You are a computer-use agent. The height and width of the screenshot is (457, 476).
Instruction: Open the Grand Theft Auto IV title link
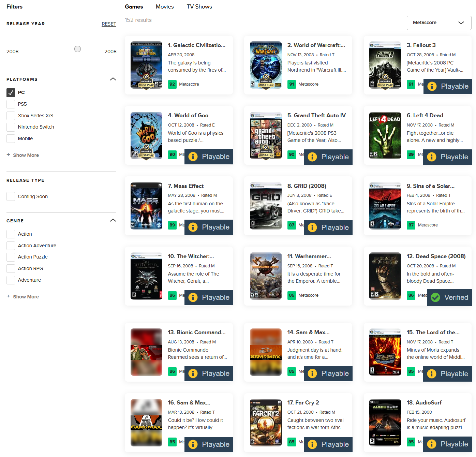pyautogui.click(x=316, y=115)
